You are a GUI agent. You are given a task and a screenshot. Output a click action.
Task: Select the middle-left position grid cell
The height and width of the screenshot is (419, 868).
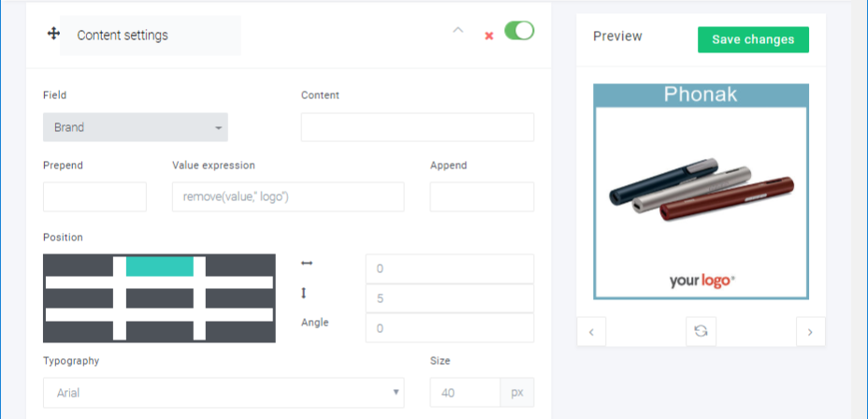coord(78,298)
